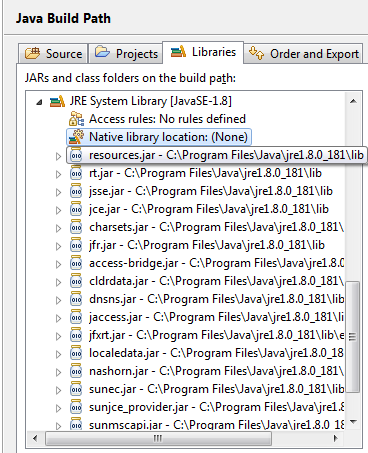368x453 pixels.
Task: Switch to the Projects tab
Action: click(x=126, y=53)
